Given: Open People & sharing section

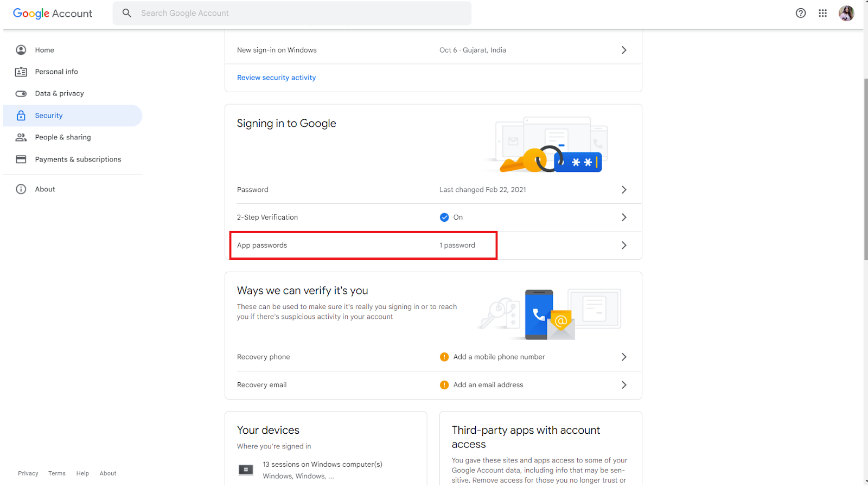Looking at the screenshot, I should pyautogui.click(x=63, y=137).
